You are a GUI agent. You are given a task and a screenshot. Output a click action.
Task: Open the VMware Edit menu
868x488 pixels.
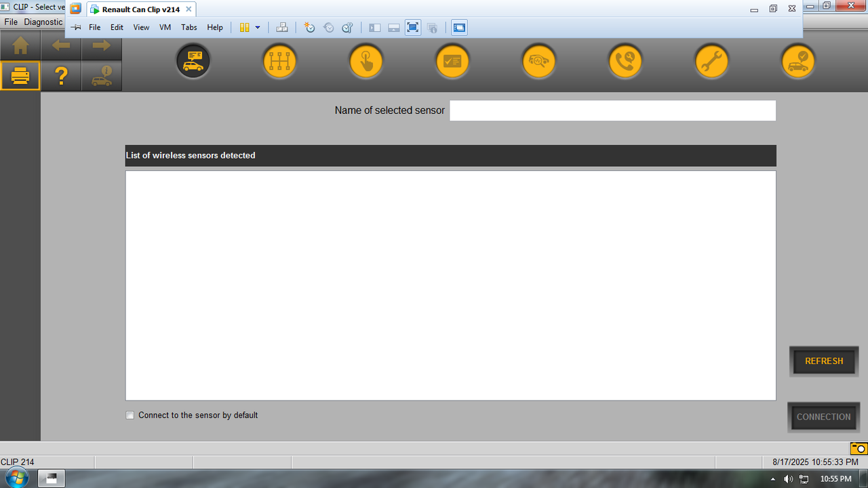tap(117, 28)
